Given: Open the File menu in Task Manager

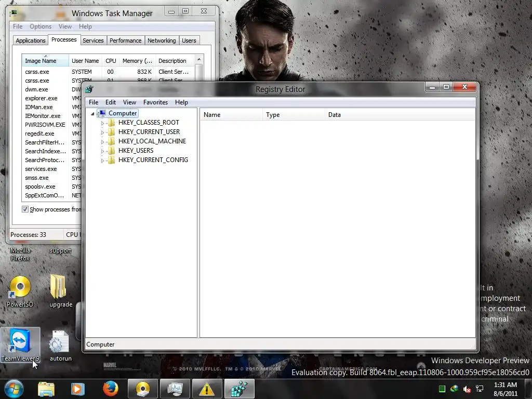Looking at the screenshot, I should [18, 26].
